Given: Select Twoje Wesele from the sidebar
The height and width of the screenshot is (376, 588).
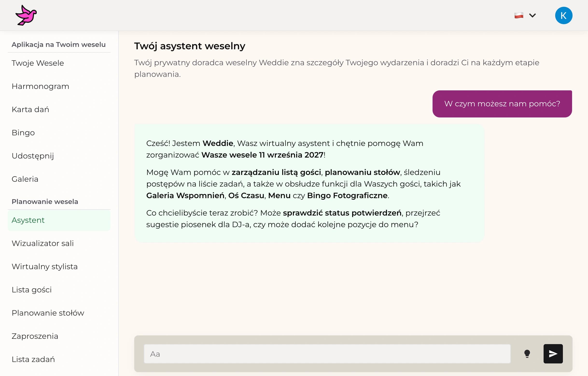Looking at the screenshot, I should (x=38, y=63).
